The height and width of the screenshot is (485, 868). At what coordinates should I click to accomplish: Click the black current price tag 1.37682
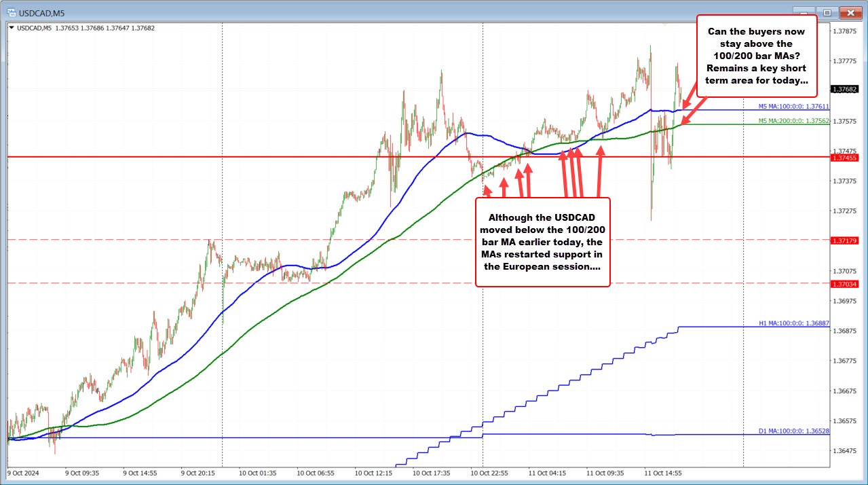point(846,89)
